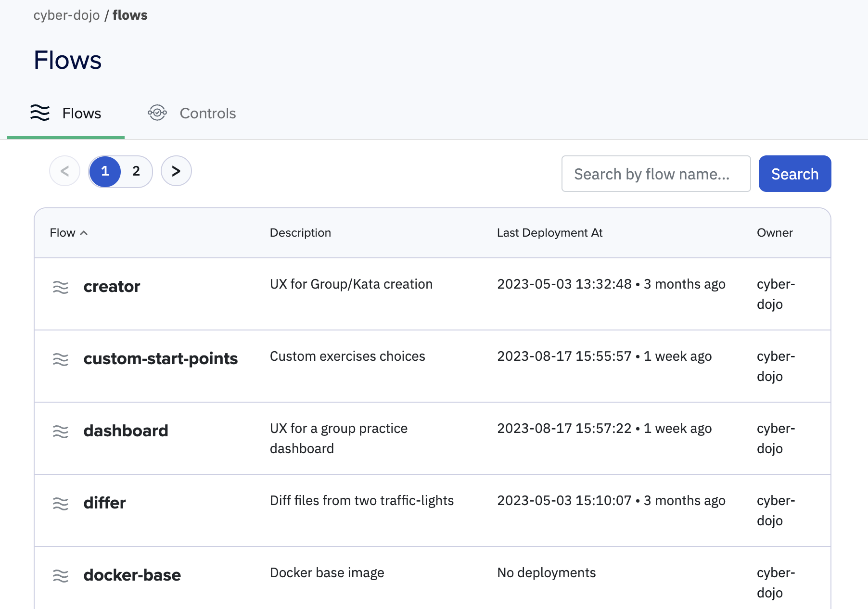The image size is (868, 609).
Task: Click owner cyber-dojo in differ row
Action: tap(776, 511)
